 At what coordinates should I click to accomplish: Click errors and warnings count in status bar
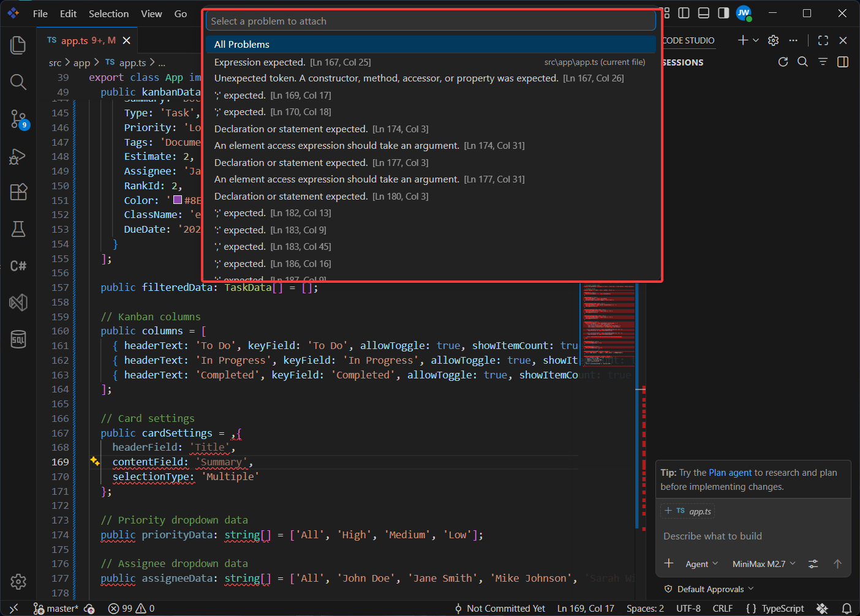tap(131, 609)
